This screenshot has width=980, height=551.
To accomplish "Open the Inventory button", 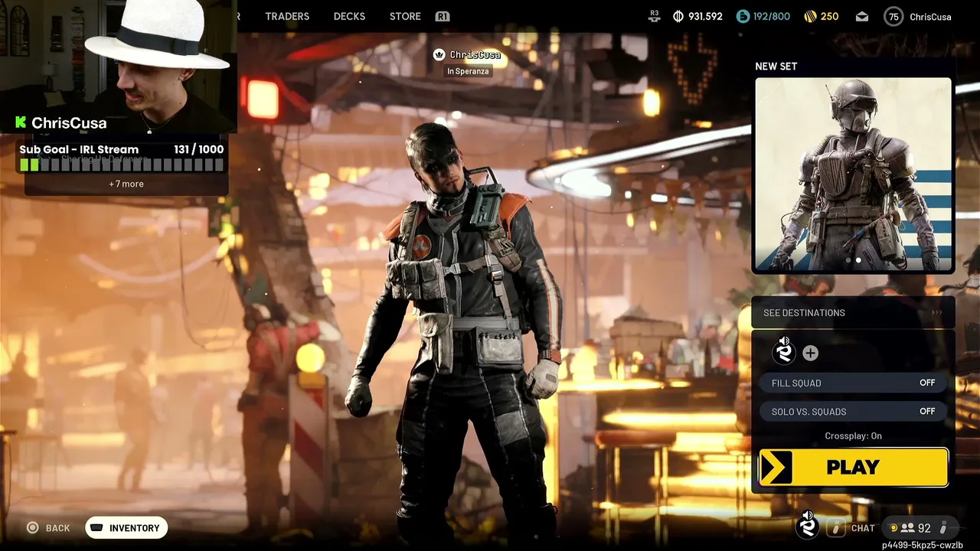I will (126, 528).
